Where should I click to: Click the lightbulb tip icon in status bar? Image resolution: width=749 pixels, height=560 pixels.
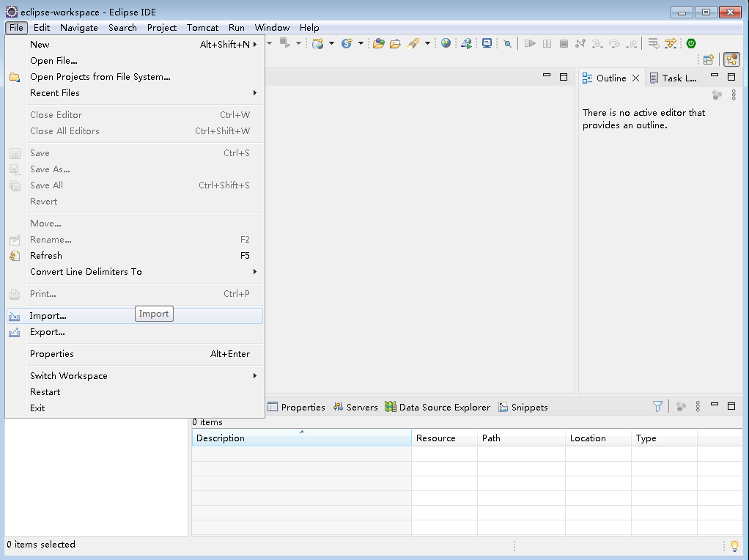pyautogui.click(x=734, y=545)
